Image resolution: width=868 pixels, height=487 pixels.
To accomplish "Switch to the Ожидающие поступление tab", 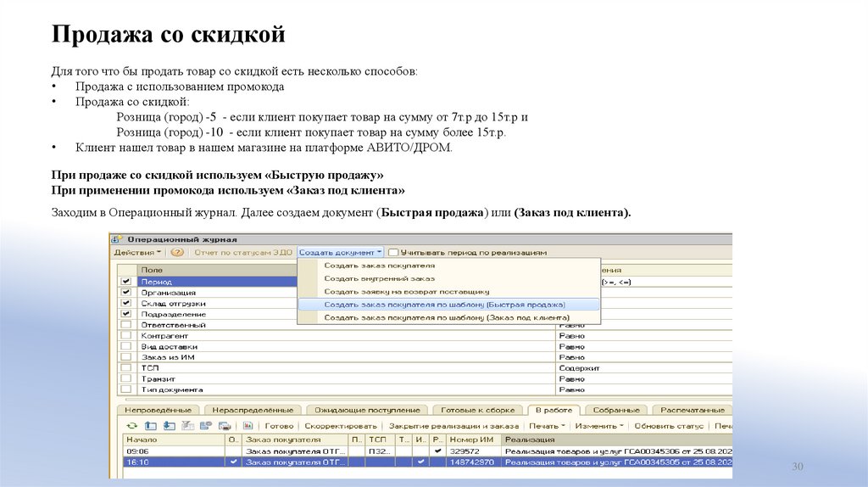I will tap(367, 411).
